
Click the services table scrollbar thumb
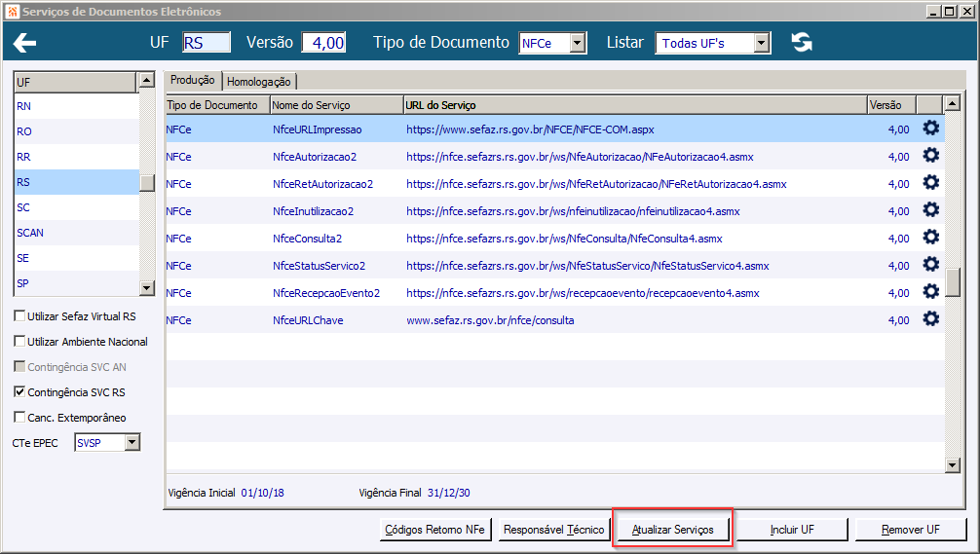pos(952,282)
